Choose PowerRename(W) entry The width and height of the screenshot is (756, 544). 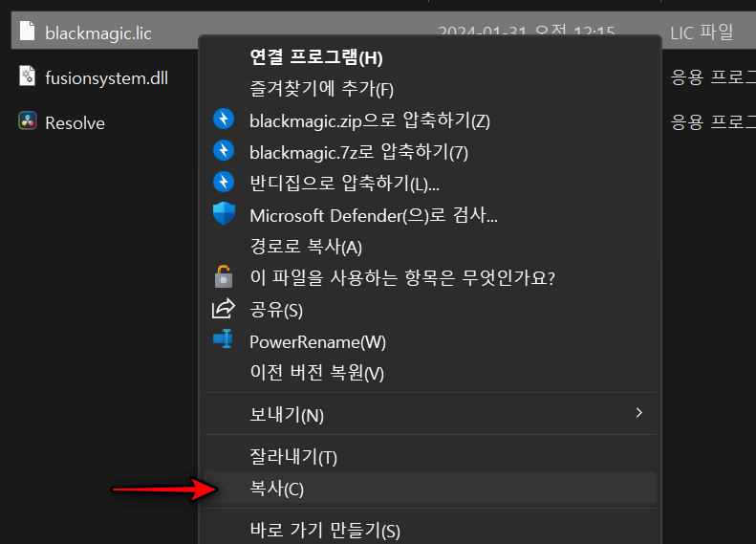point(430,341)
